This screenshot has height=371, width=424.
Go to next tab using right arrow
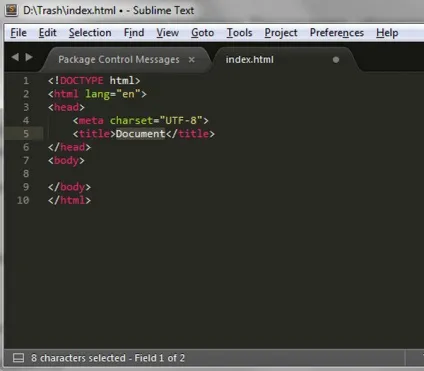pos(29,57)
